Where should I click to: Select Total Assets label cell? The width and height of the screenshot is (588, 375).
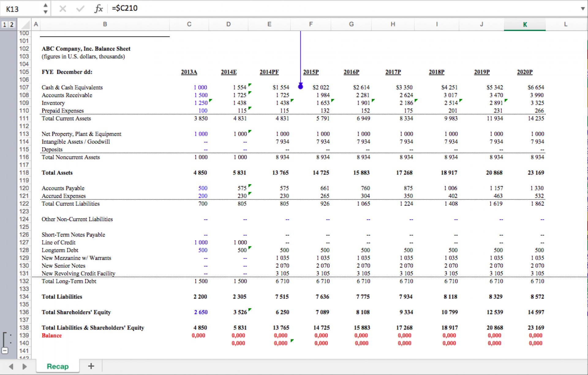[x=57, y=172]
